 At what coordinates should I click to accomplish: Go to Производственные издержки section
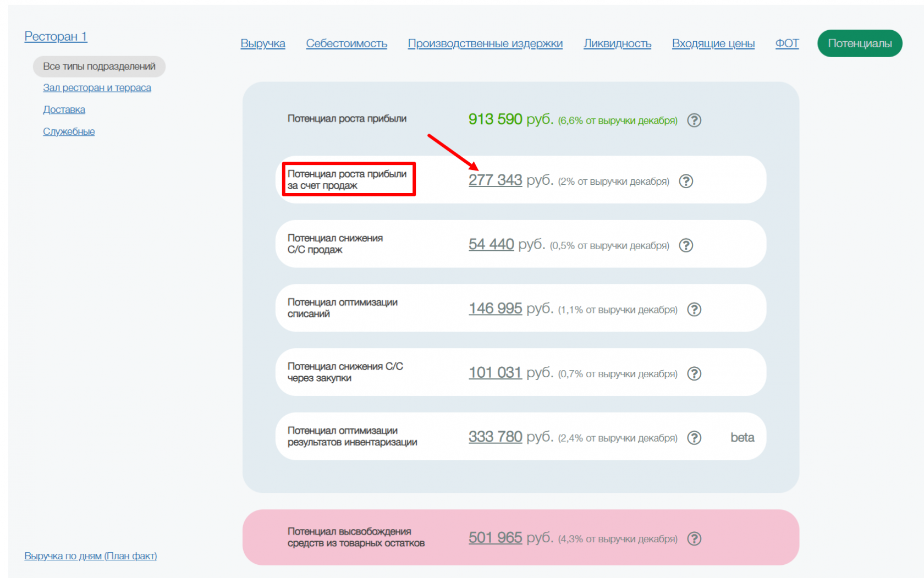485,43
